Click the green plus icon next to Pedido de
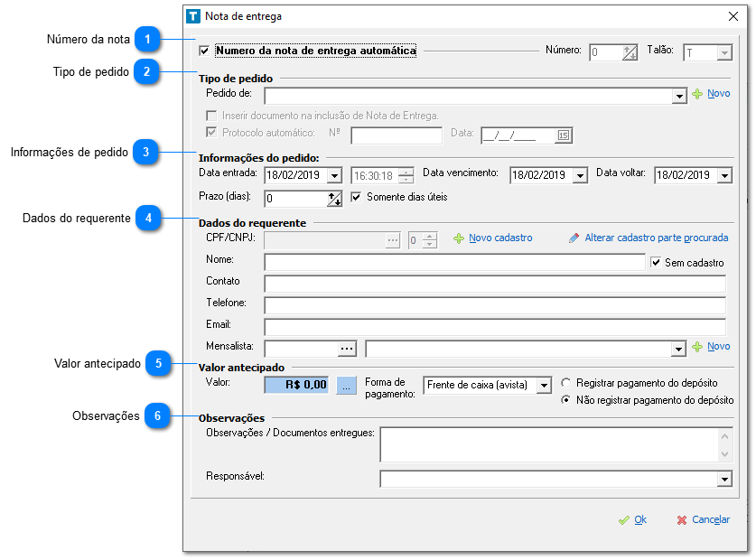The image size is (756, 560). point(696,94)
